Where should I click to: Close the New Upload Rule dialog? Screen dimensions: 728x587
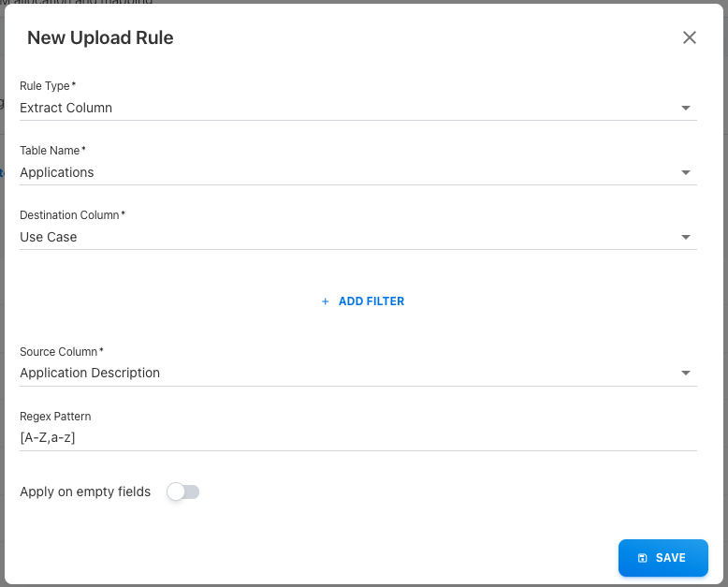(x=690, y=37)
